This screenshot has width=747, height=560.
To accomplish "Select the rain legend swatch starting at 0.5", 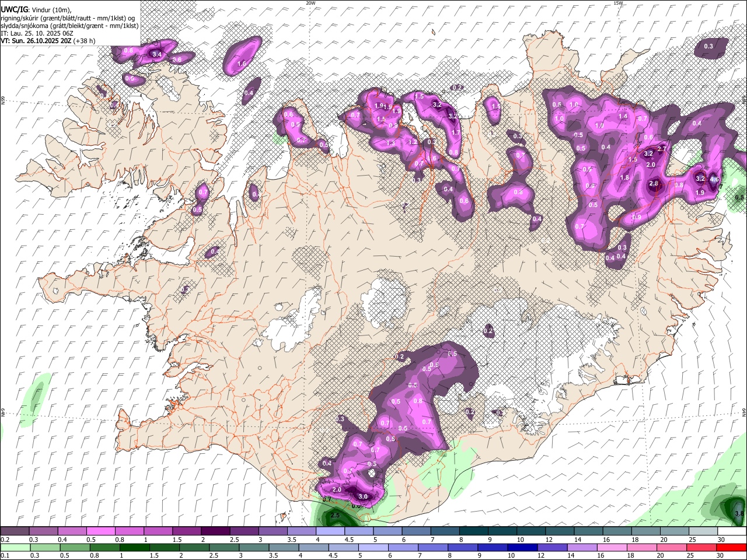I will pyautogui.click(x=75, y=547).
